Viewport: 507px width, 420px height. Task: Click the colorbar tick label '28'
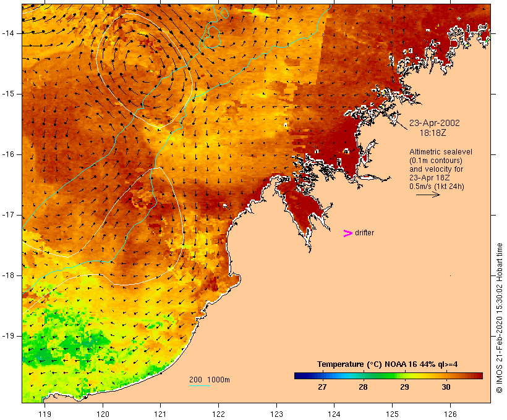click(363, 387)
